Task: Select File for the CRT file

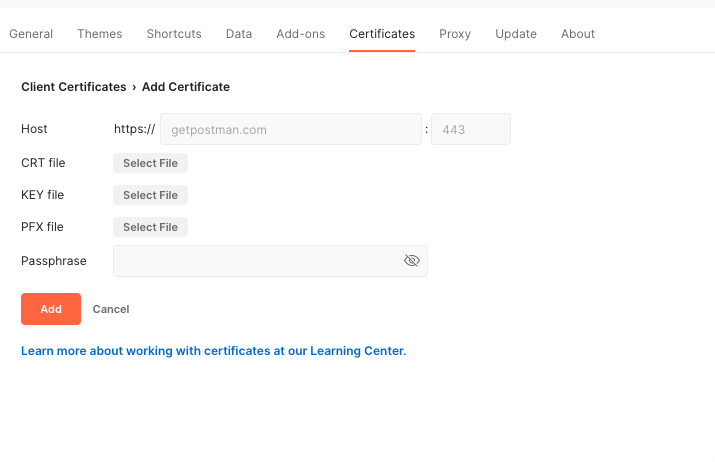Action: coord(150,163)
